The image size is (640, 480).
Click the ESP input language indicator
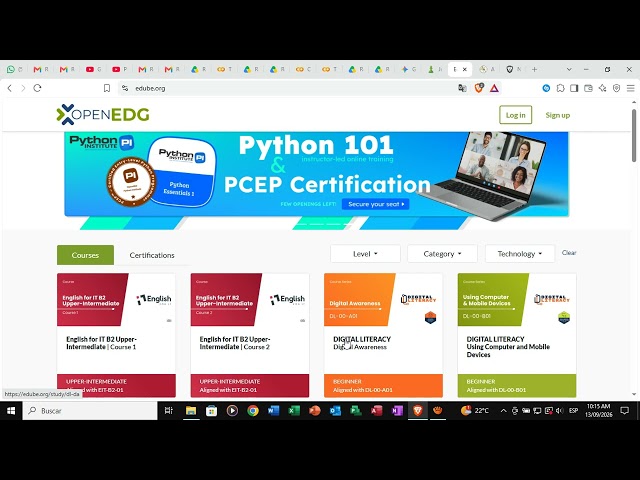tap(573, 411)
